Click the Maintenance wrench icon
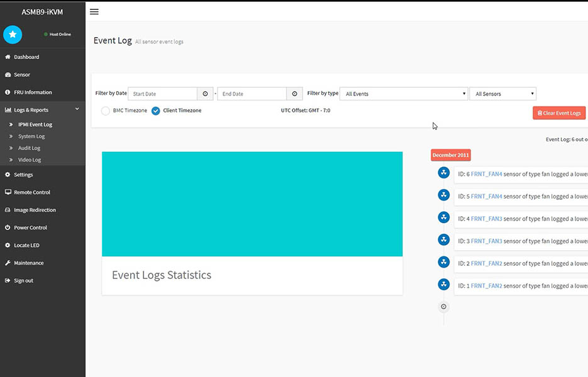Image resolution: width=588 pixels, height=377 pixels. pos(8,263)
